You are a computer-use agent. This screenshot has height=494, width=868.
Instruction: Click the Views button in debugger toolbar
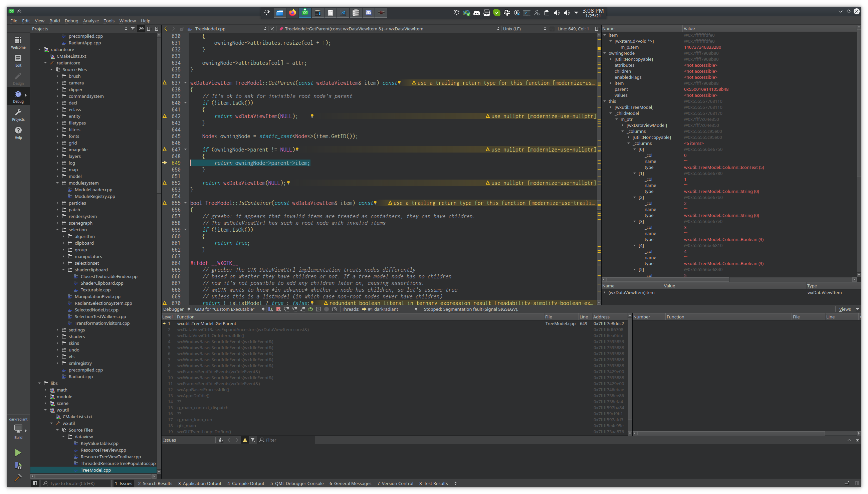pos(844,309)
